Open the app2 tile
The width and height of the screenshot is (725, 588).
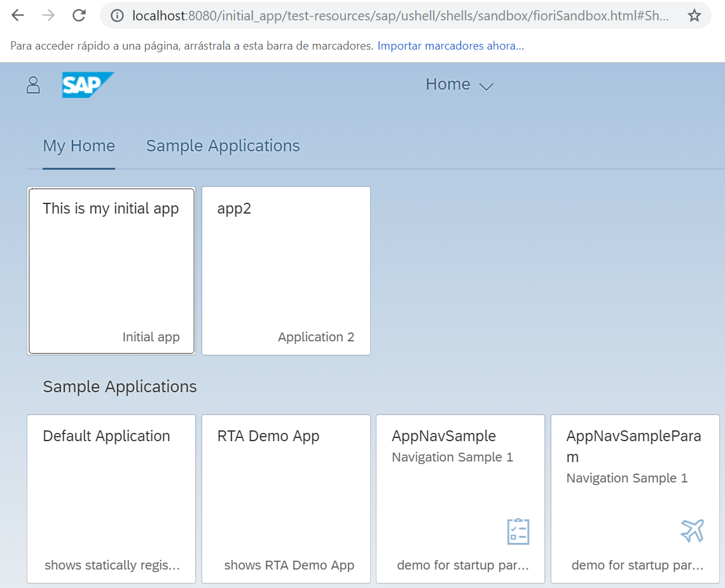pos(286,270)
